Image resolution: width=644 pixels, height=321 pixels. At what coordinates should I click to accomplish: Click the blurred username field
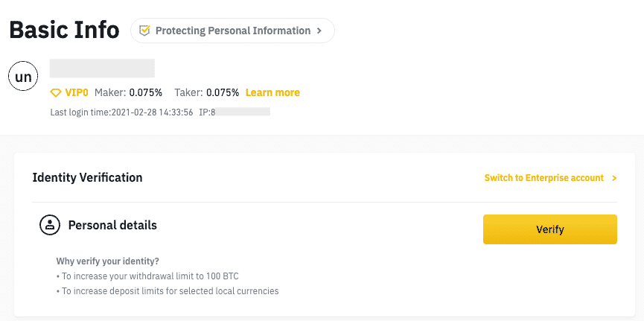(x=102, y=69)
